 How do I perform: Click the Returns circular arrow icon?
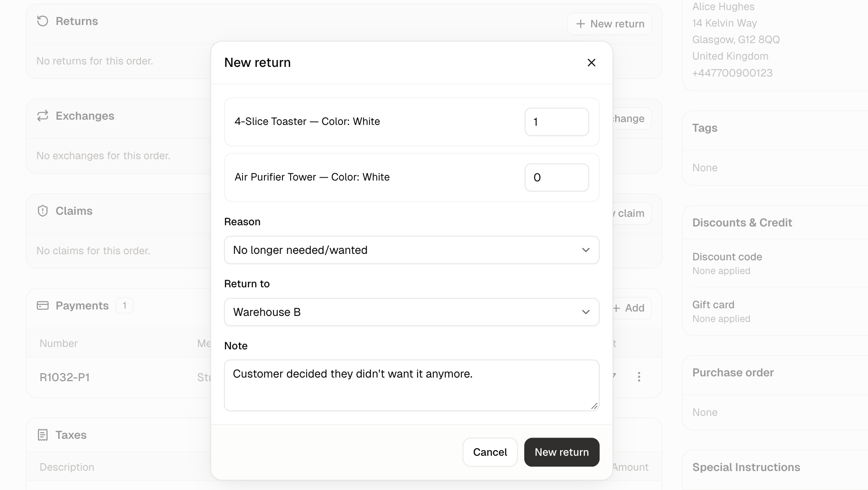point(43,21)
